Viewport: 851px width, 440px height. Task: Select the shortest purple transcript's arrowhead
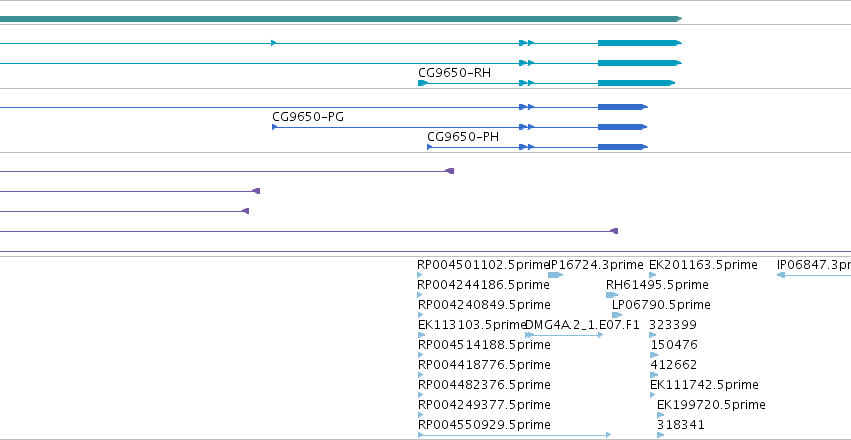[245, 211]
